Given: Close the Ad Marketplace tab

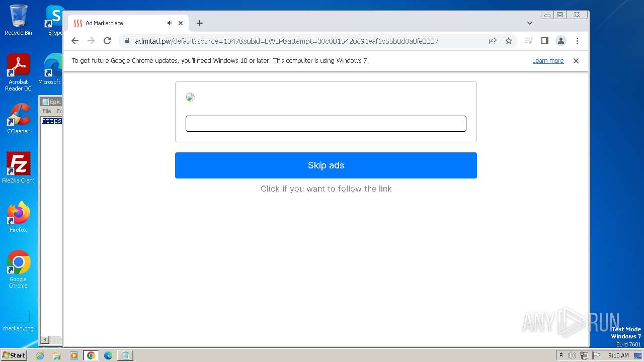Looking at the screenshot, I should (181, 23).
